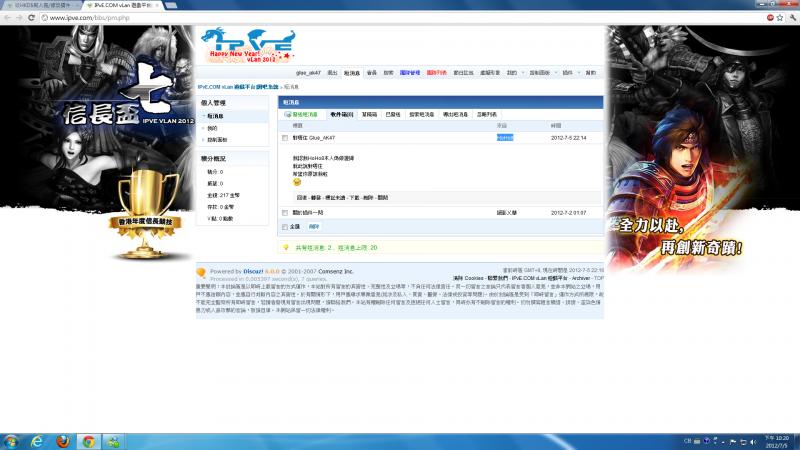Click the 'Discuz!' link in the footer
Viewport: 800px width, 450px height.
click(x=253, y=271)
